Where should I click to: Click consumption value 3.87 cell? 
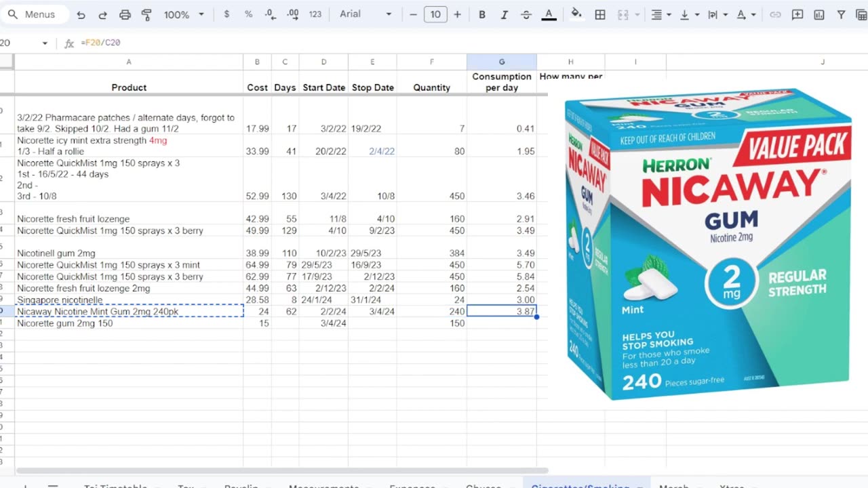tap(502, 311)
